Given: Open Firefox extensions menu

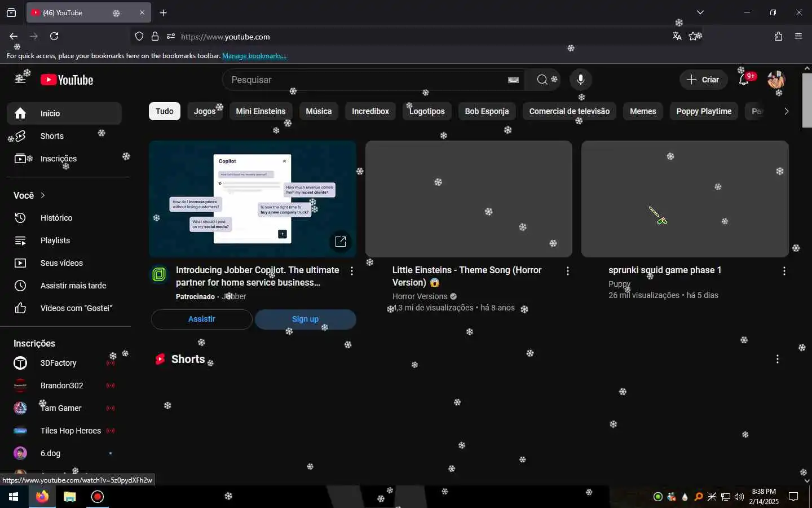Looking at the screenshot, I should [778, 36].
